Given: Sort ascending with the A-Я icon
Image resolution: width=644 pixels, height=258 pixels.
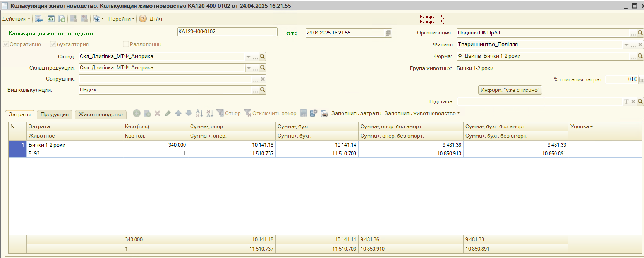Looking at the screenshot, I should (x=199, y=113).
